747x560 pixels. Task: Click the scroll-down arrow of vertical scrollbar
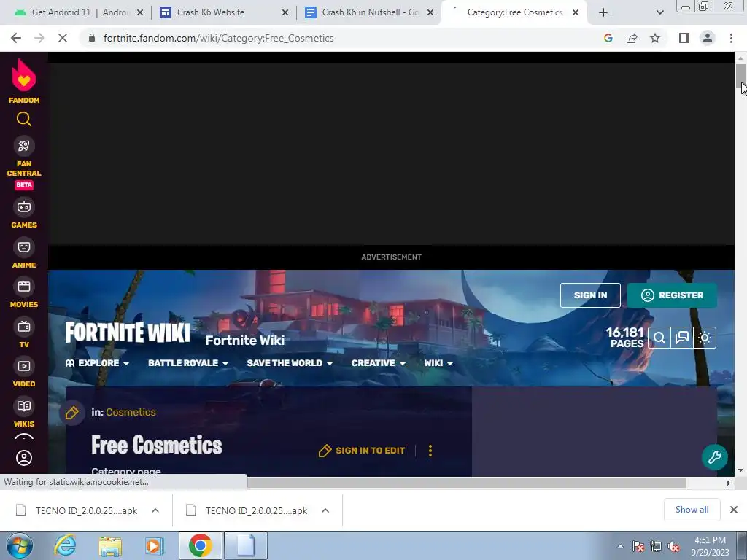tap(740, 470)
